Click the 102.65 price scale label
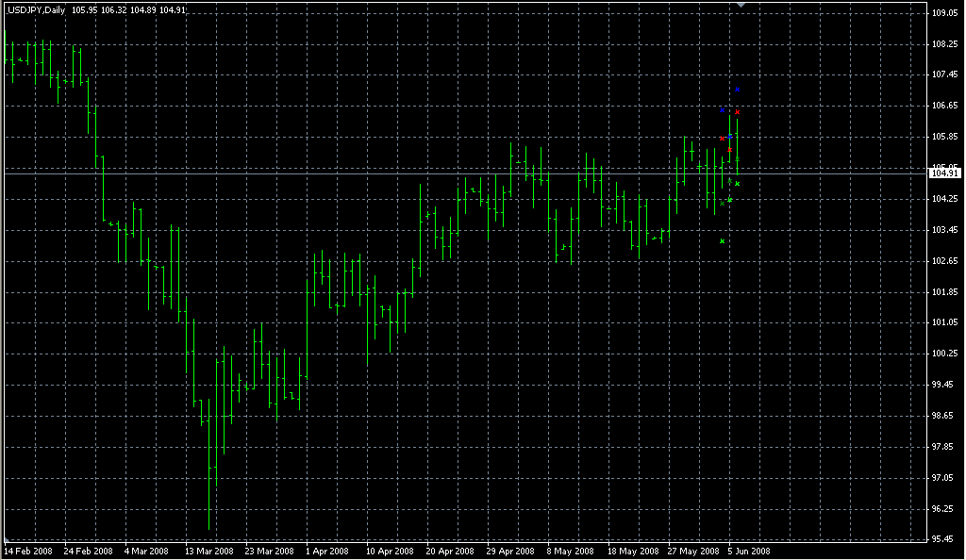Image resolution: width=966 pixels, height=560 pixels. coord(944,261)
